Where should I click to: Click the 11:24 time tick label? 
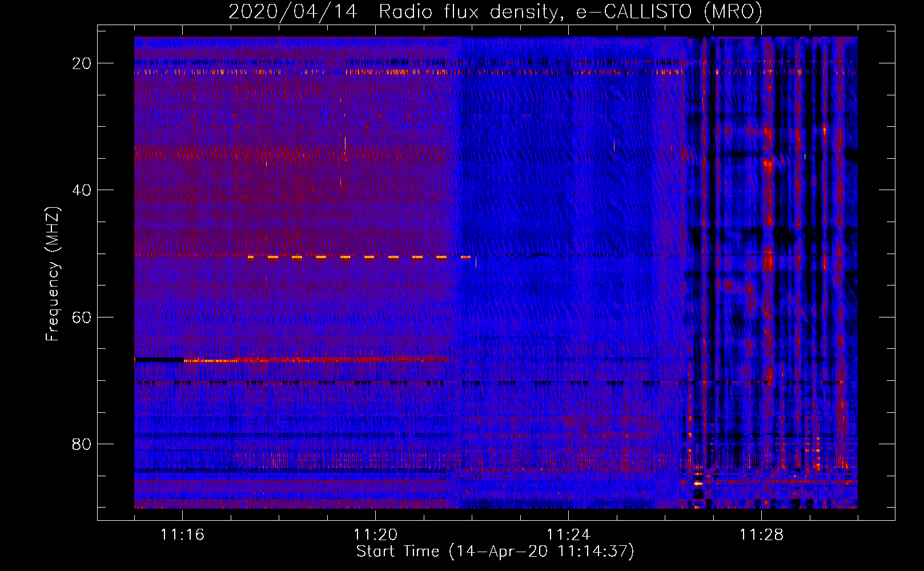(568, 534)
